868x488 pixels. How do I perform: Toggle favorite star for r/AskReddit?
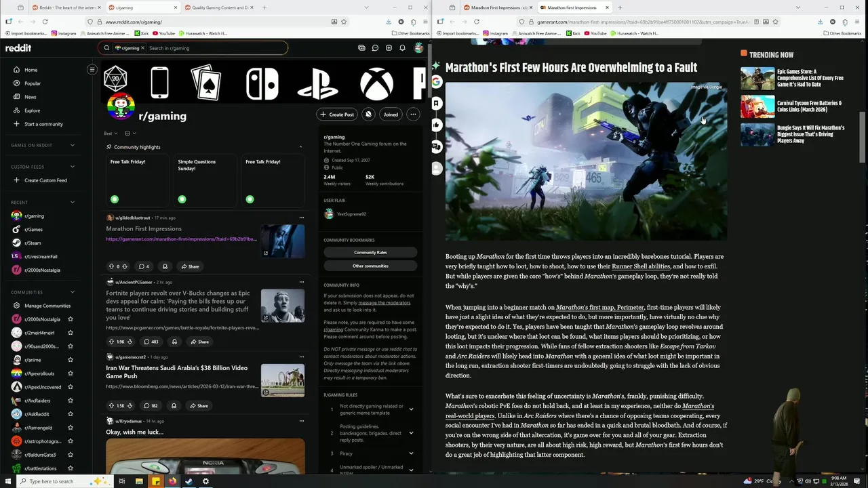click(71, 414)
